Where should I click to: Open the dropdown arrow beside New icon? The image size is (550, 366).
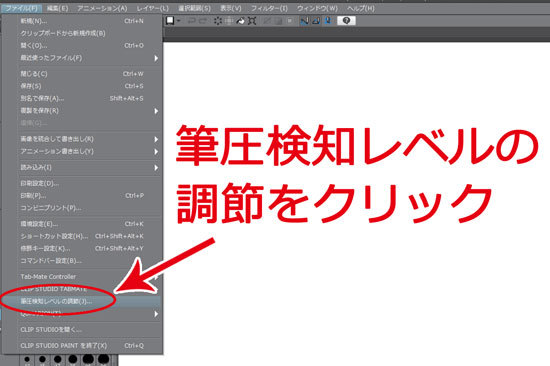pyautogui.click(x=179, y=21)
